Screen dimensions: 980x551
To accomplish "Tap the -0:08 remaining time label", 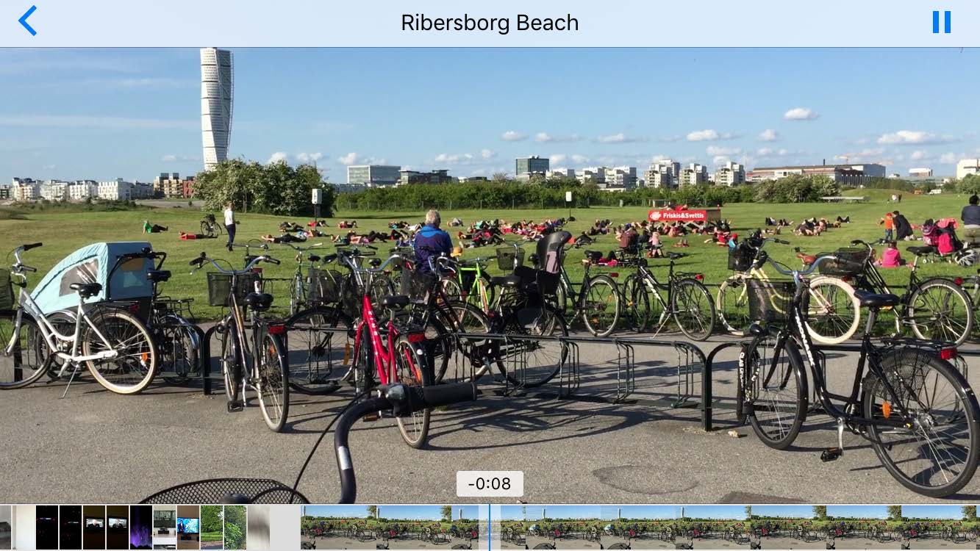I will 490,483.
